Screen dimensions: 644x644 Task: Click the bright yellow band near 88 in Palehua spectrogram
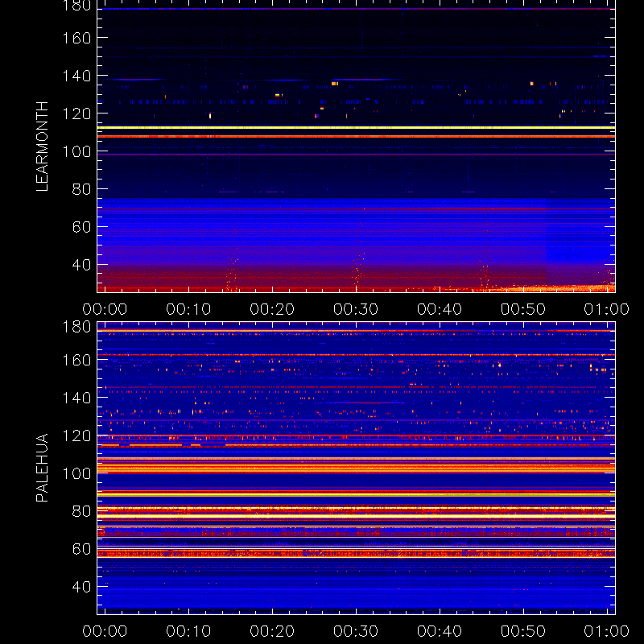tap(356, 495)
